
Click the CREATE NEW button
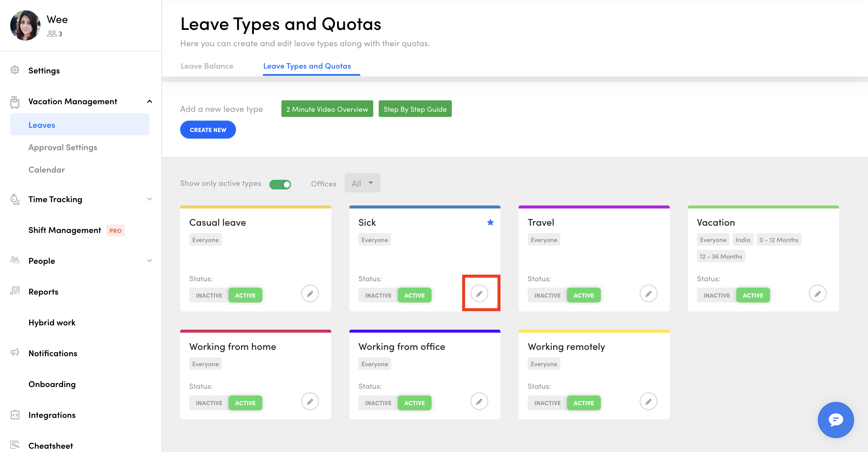[208, 130]
